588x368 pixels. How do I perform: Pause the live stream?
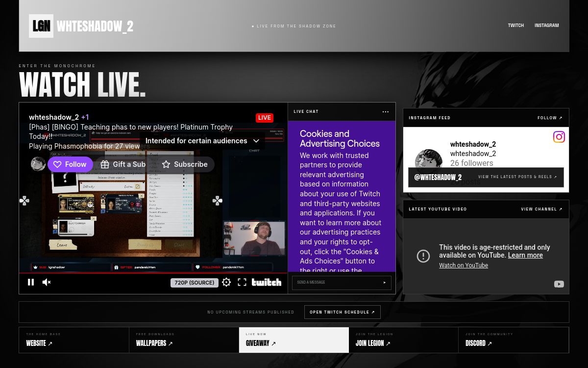(x=31, y=282)
